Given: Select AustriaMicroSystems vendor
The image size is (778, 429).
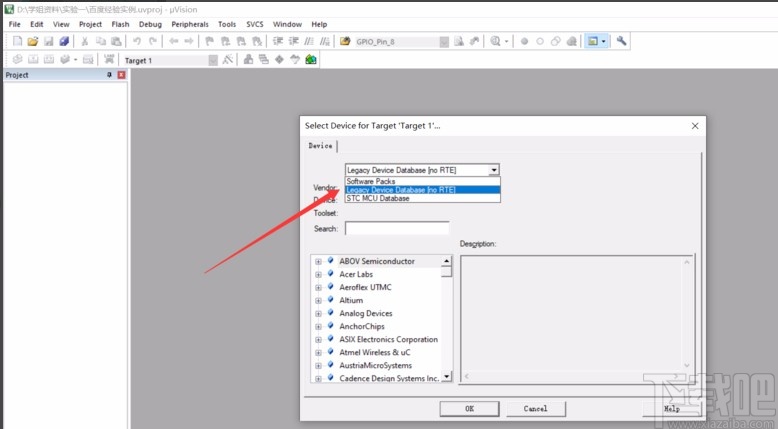Looking at the screenshot, I should click(x=376, y=365).
